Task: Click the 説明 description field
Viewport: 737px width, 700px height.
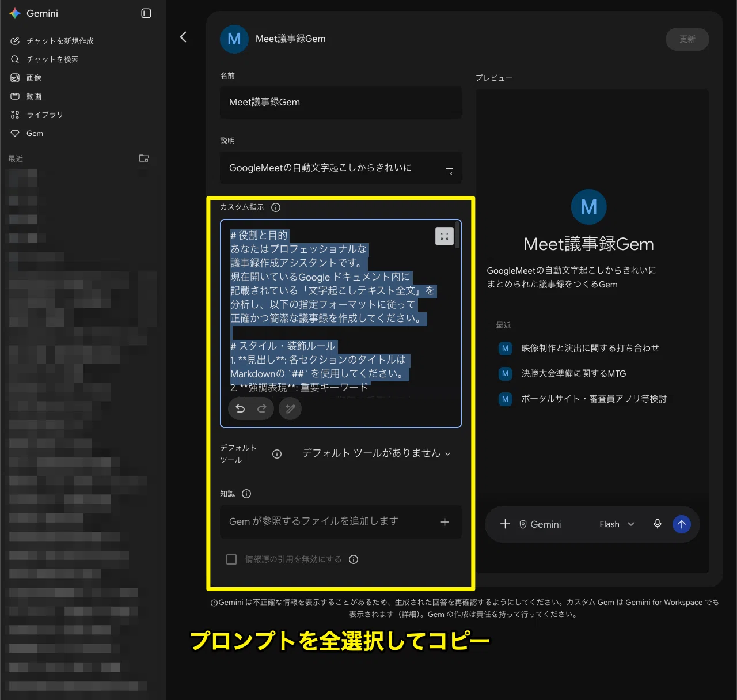Action: click(341, 168)
